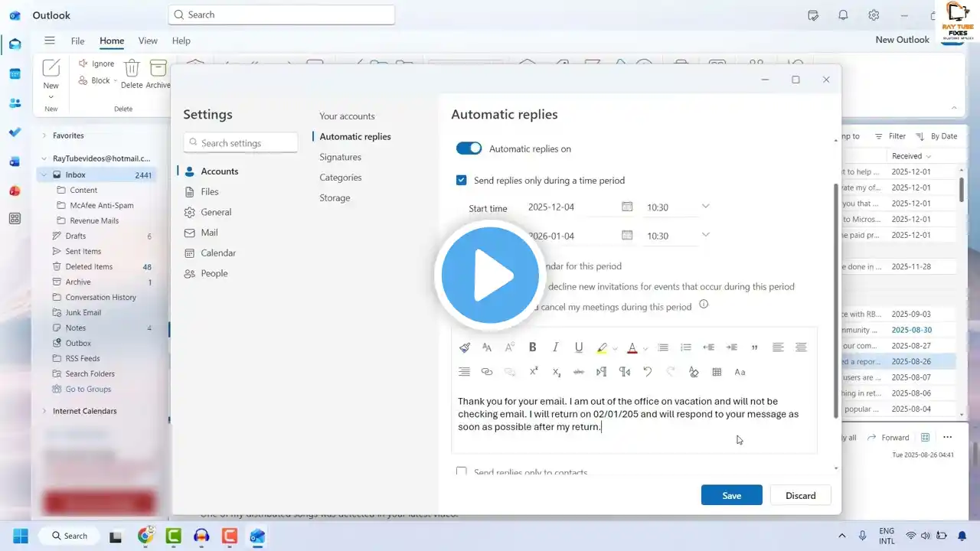Screen dimensions: 980x551
Task: Apply yellow text highlight color
Action: click(x=602, y=347)
